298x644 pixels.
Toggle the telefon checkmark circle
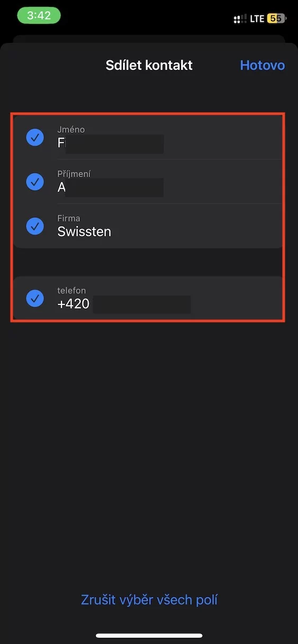coord(35,298)
